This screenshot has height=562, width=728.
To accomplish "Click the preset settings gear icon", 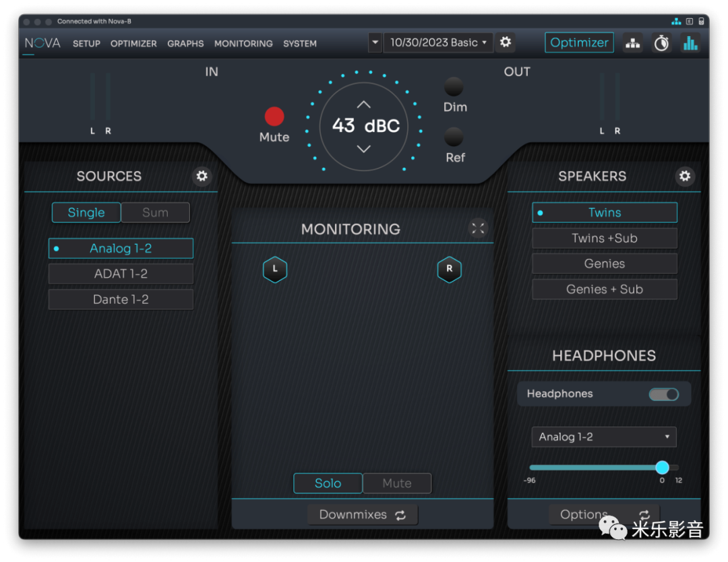I will click(x=505, y=42).
